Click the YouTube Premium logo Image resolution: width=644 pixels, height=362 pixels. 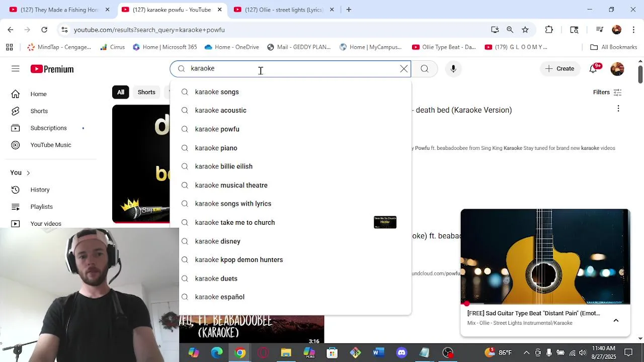[52, 69]
